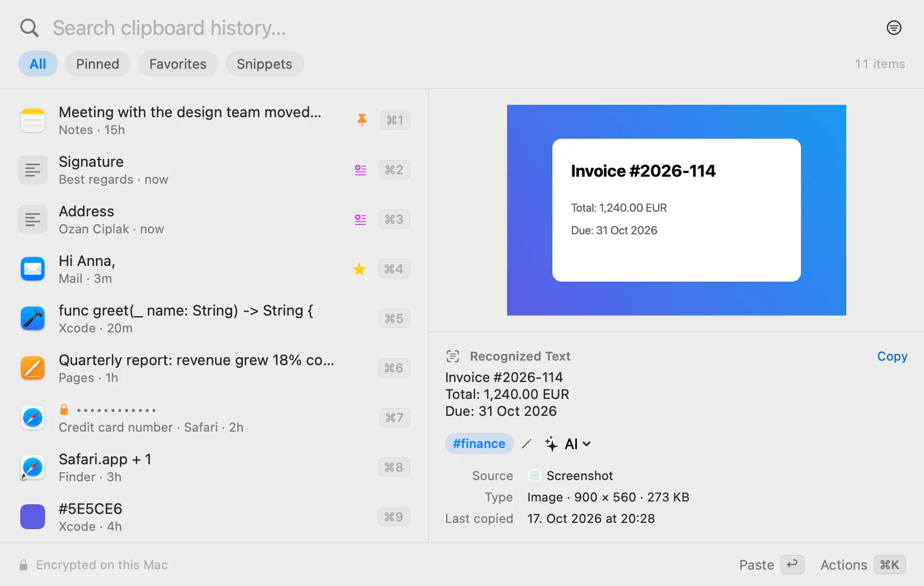The height and width of the screenshot is (586, 924).
Task: Select the 'Meeting with the design team moved...' entry
Action: pyautogui.click(x=214, y=121)
